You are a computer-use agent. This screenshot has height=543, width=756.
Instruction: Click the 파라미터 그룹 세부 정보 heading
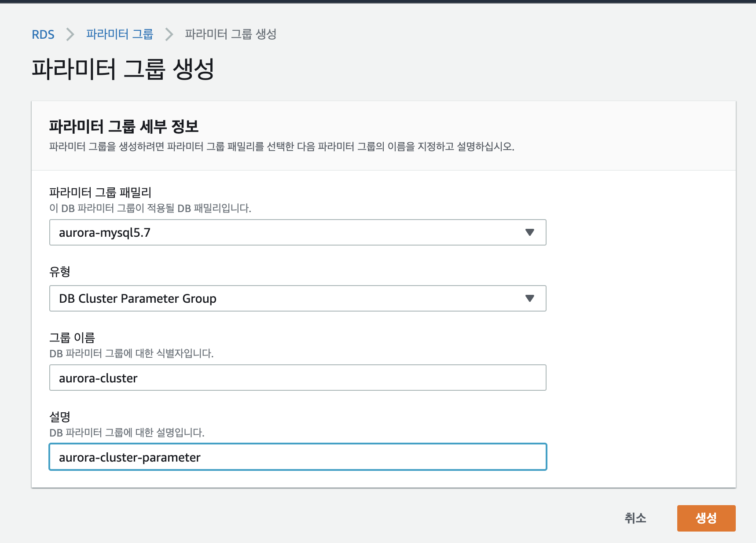click(x=124, y=127)
